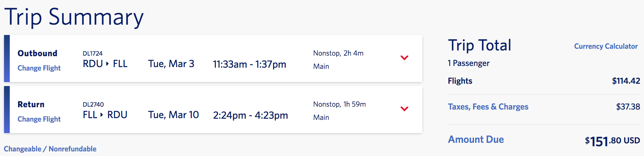Click the Trip Summary heading
The height and width of the screenshot is (156, 644).
coord(74,17)
